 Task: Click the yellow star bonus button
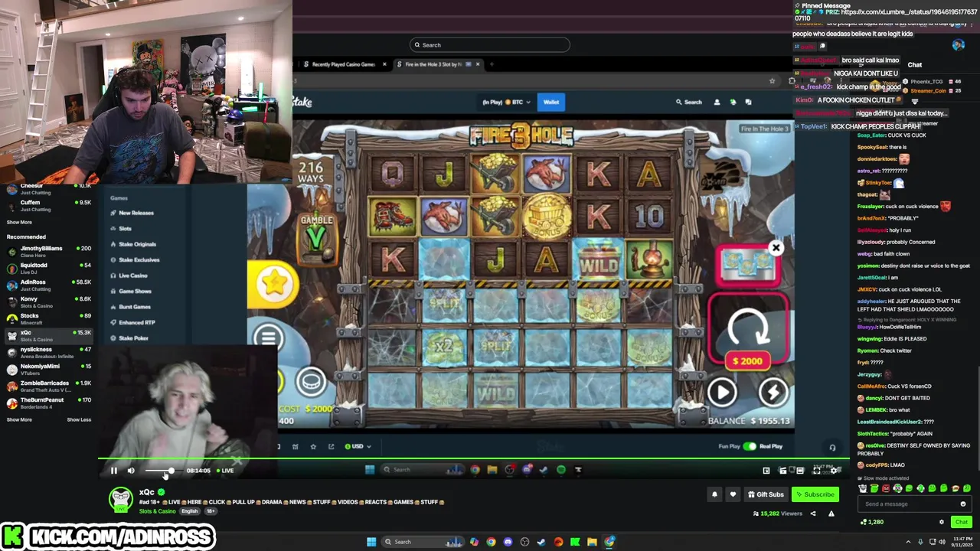click(x=273, y=284)
